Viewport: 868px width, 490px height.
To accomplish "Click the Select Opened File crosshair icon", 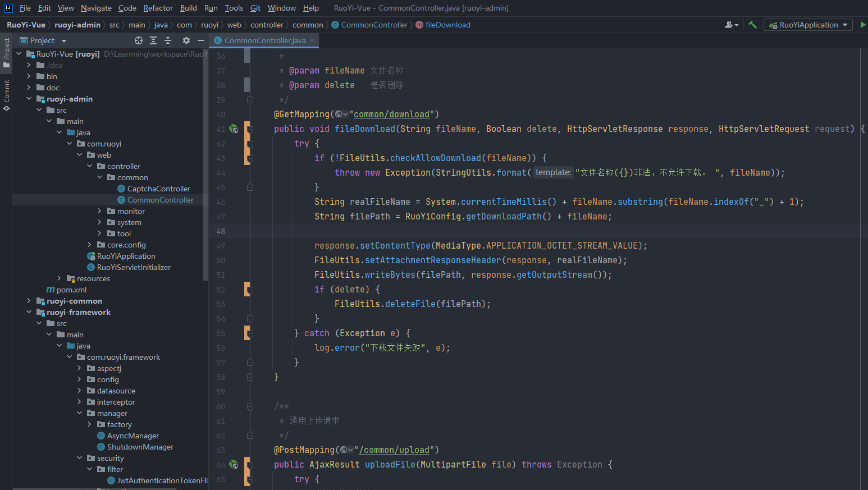I will tap(139, 40).
